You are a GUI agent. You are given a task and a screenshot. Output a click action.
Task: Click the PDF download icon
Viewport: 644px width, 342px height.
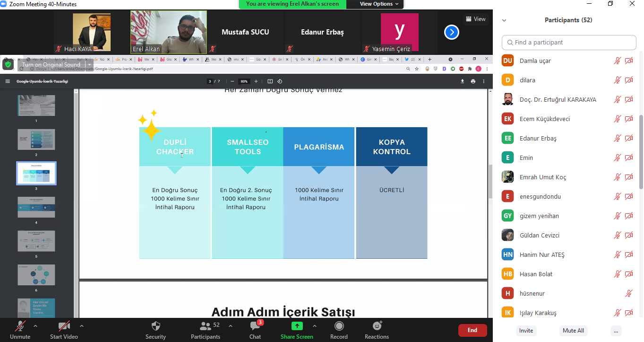pyautogui.click(x=463, y=81)
